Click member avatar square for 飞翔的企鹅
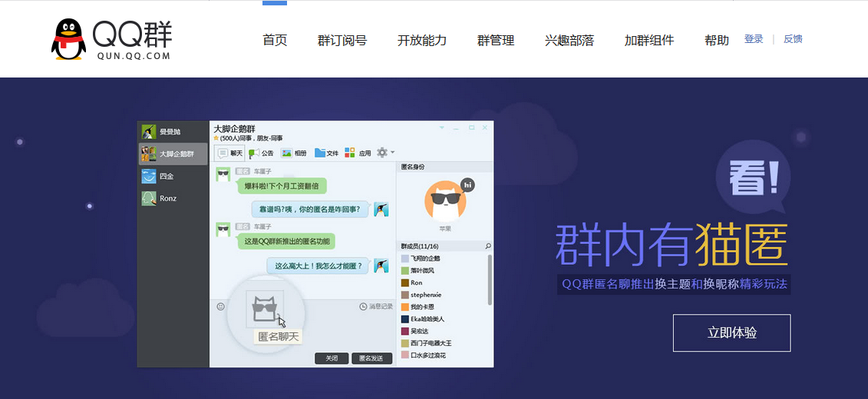This screenshot has width=868, height=399. click(405, 259)
